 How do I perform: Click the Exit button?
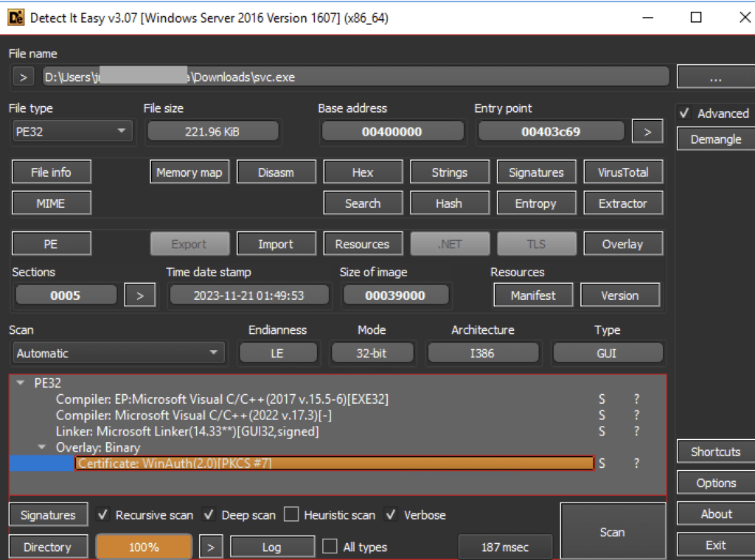tap(715, 545)
